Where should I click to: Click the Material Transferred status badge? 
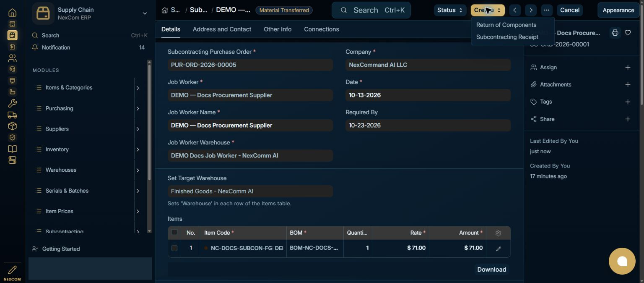(284, 10)
